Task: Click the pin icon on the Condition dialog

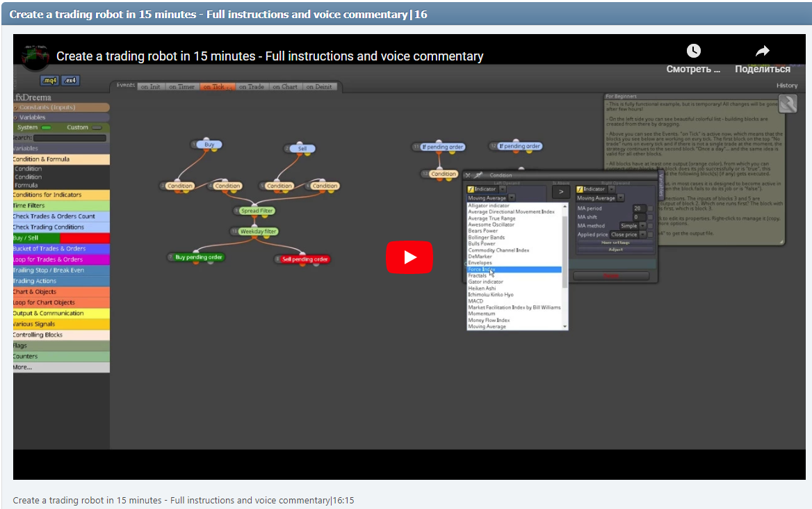Action: pos(478,175)
